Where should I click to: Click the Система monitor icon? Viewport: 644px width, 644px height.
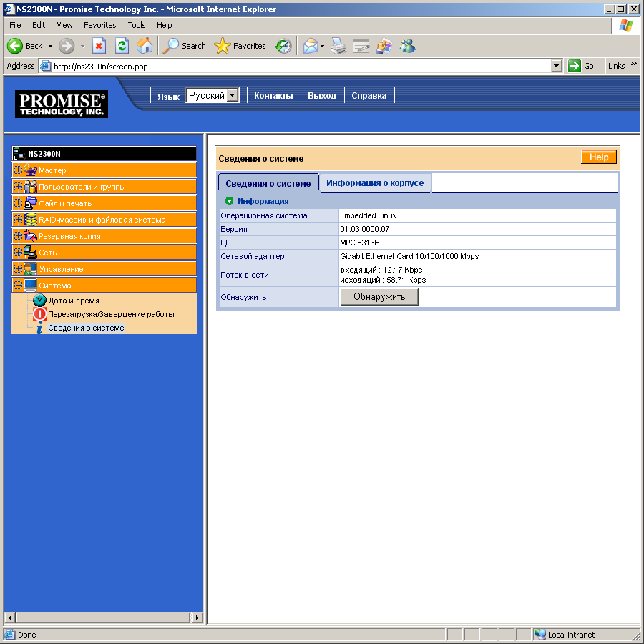click(x=30, y=285)
